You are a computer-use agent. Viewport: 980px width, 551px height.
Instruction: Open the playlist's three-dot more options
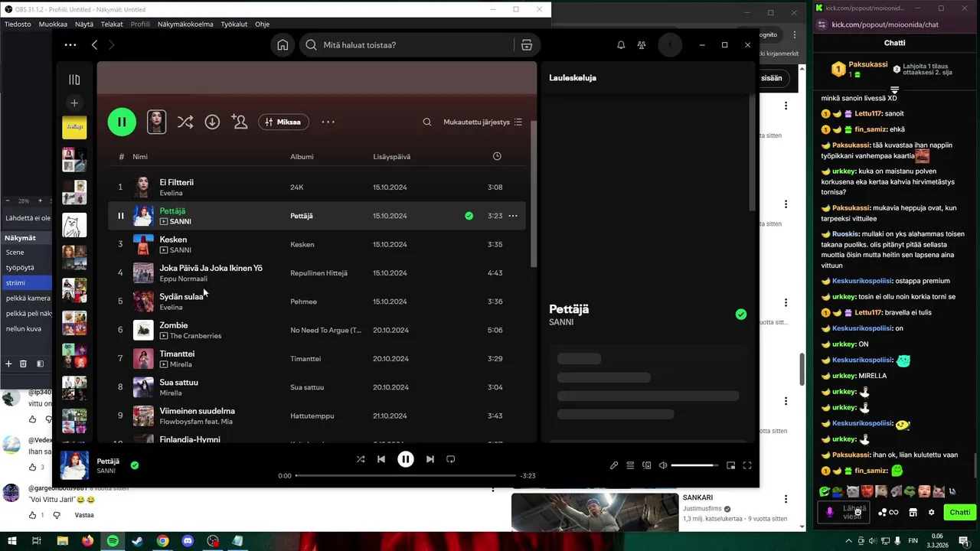pyautogui.click(x=328, y=122)
